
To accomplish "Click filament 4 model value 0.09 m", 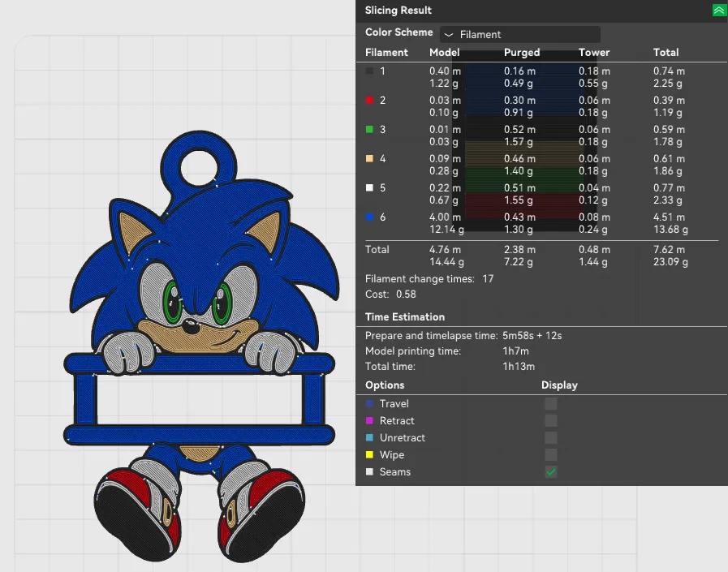I will pos(446,159).
